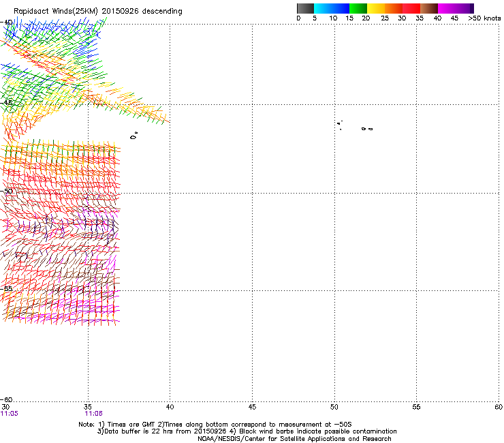Click the '60' longitude axis label
This screenshot has width=504, height=443.
[x=499, y=407]
